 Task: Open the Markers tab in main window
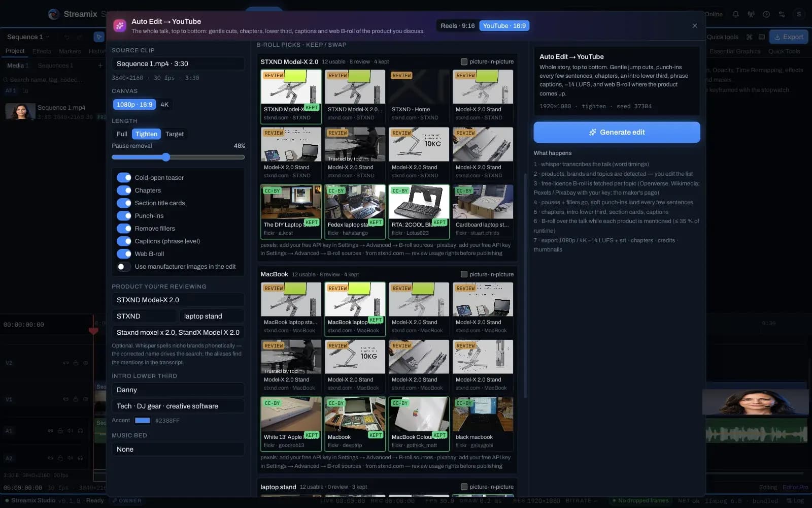70,51
